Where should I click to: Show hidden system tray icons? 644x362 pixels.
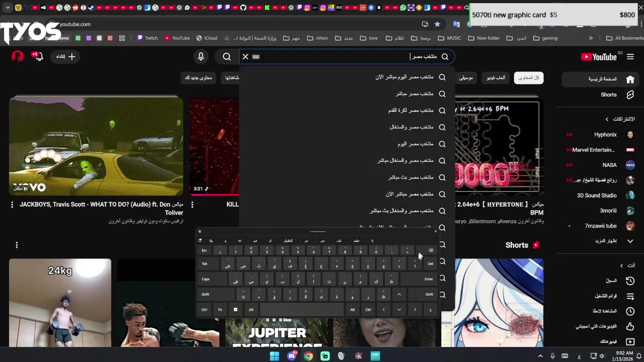coord(540,356)
